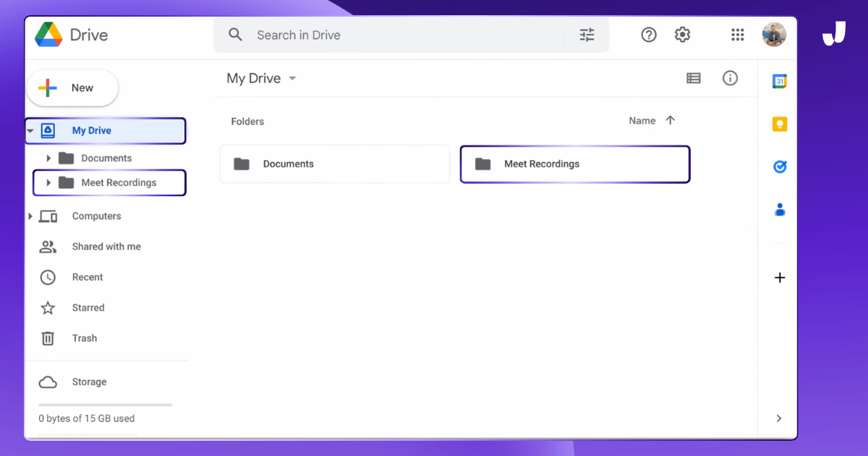The height and width of the screenshot is (456, 868).
Task: Type in the Search in Drive field
Action: coord(411,35)
